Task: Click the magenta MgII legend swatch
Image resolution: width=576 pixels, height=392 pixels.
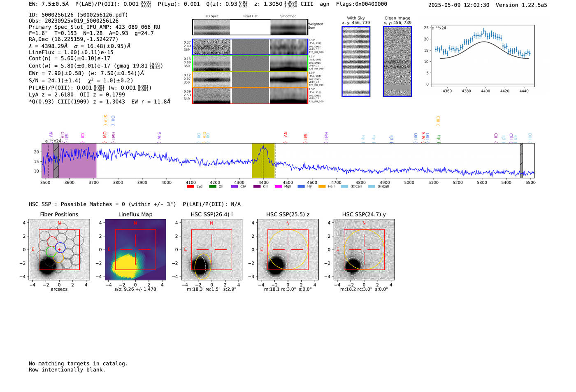Action: (278, 186)
